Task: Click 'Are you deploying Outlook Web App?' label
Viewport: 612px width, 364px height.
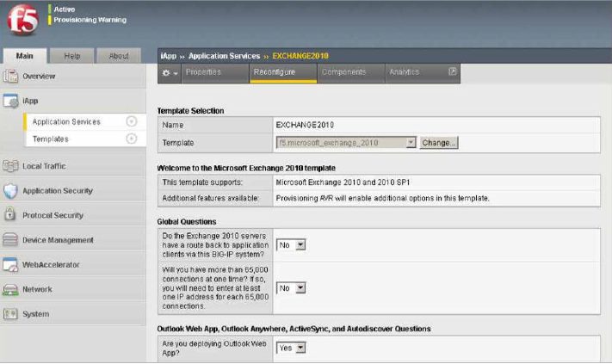Action: 214,348
